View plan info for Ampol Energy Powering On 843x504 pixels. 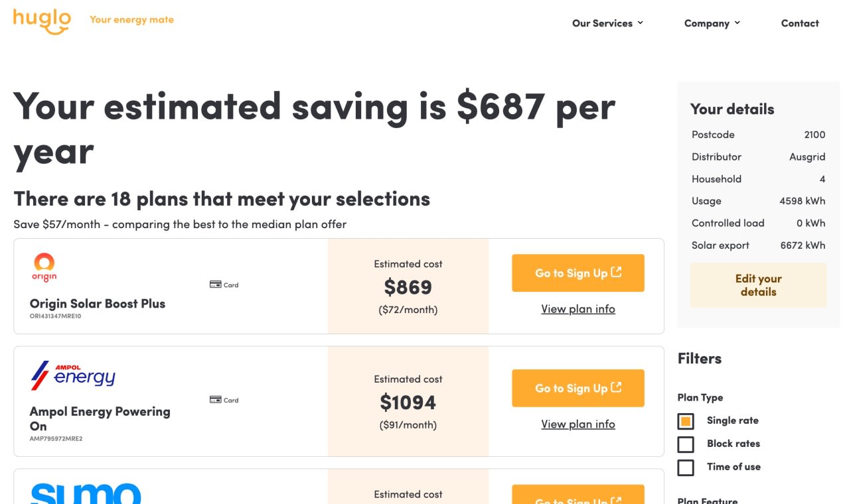coord(577,424)
